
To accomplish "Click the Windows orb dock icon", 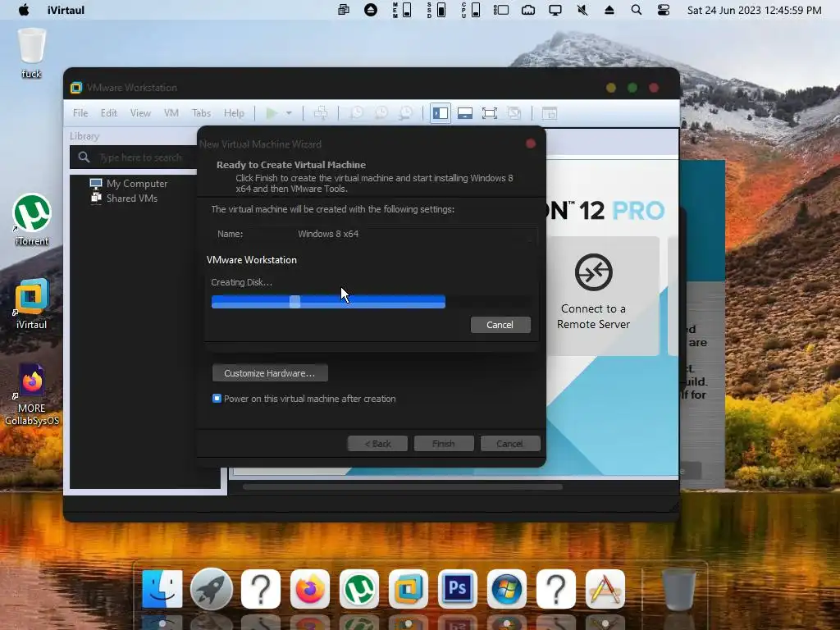I will [x=507, y=589].
